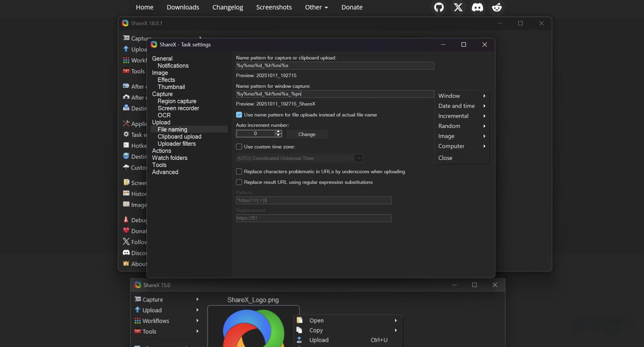Image resolution: width=644 pixels, height=347 pixels.
Task: Select Clipboard upload in settings tree
Action: tap(179, 136)
